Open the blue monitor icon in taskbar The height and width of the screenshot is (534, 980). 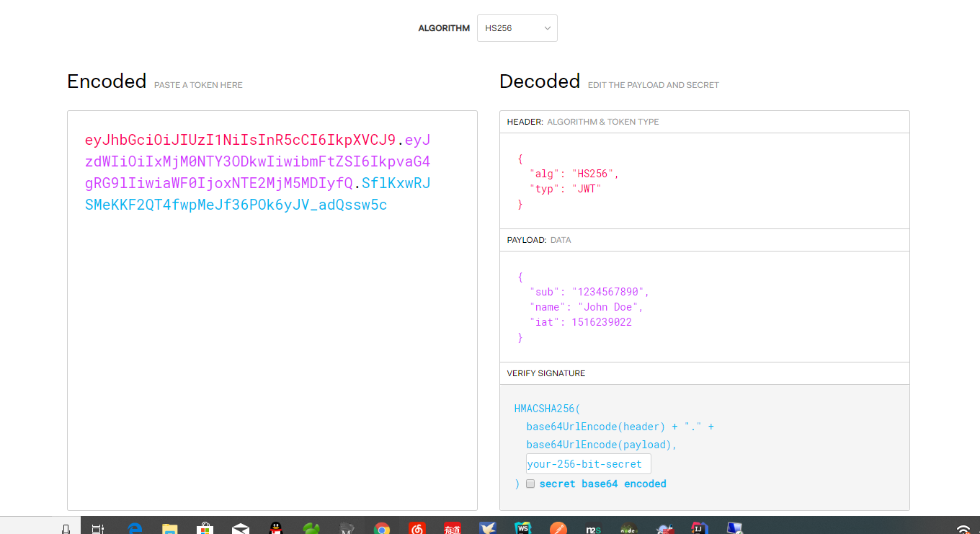pos(735,528)
